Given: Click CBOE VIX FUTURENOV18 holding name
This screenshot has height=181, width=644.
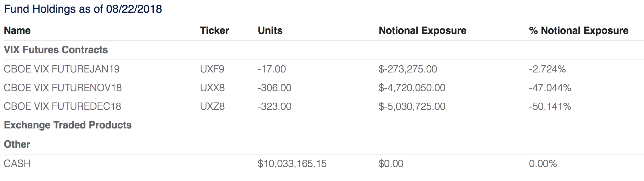Looking at the screenshot, I should tap(63, 88).
